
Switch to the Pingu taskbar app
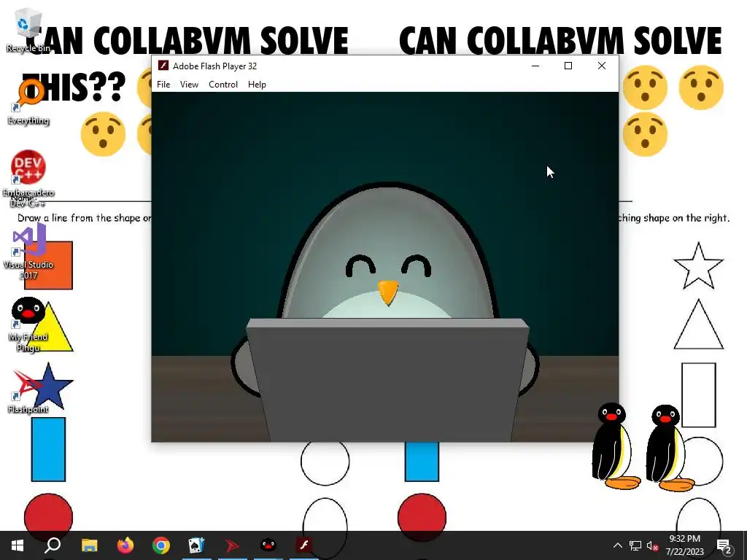coord(268,545)
